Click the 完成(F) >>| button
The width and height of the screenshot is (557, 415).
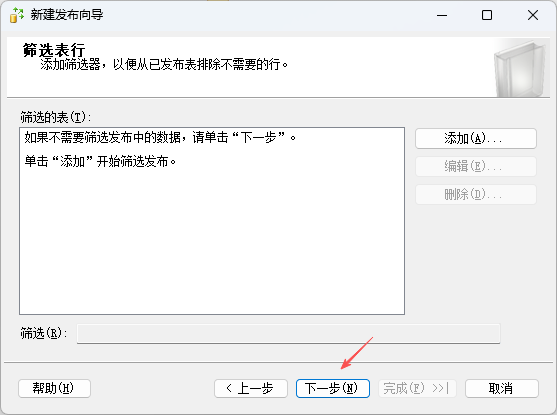[x=417, y=388]
